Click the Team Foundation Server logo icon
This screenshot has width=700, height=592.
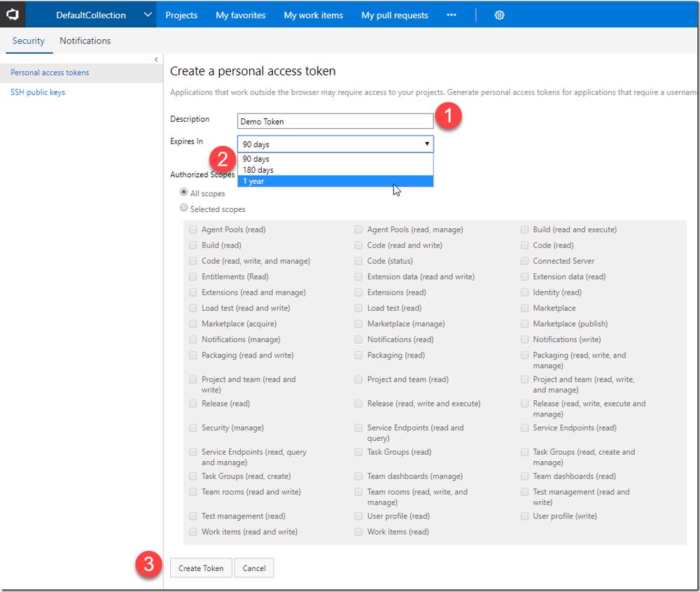coord(13,15)
